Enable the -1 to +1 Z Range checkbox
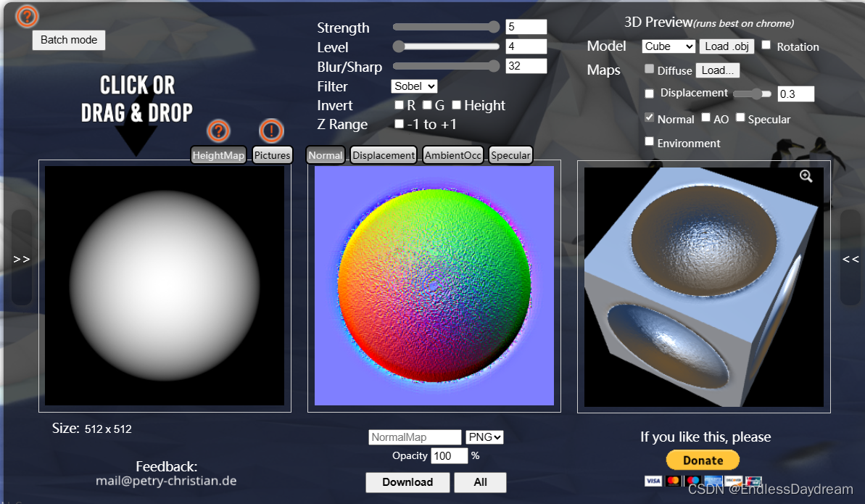 399,124
